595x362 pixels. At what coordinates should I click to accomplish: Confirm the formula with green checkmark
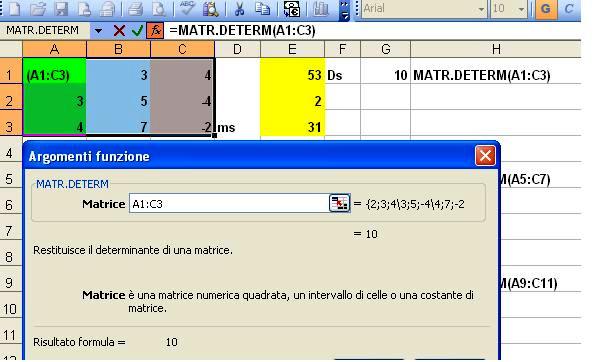coord(137,30)
